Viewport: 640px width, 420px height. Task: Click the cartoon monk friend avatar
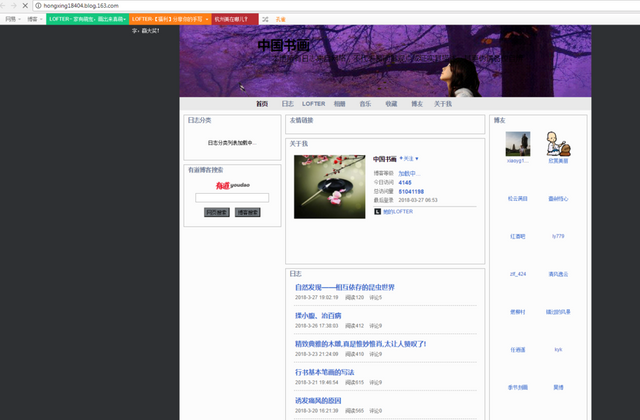(x=558, y=144)
